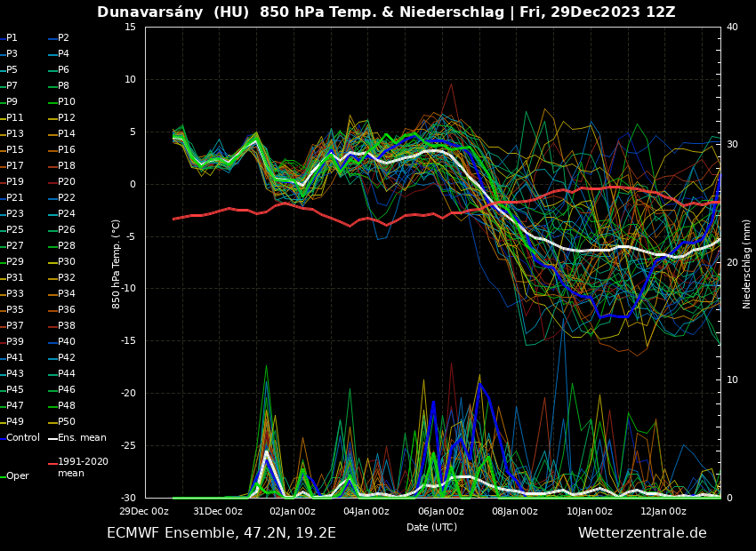Click the 12Jan 00z date tick
756x551 pixels.
tap(664, 511)
